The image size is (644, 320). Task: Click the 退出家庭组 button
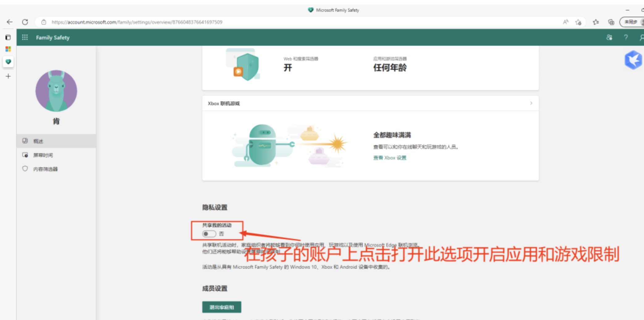[222, 307]
